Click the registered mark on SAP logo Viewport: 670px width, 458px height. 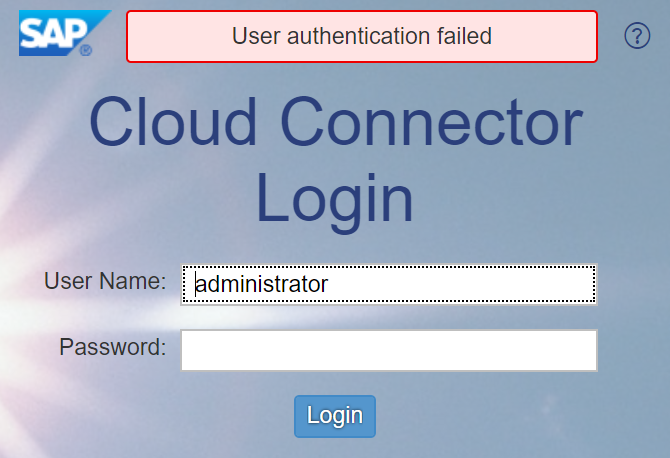pyautogui.click(x=86, y=50)
